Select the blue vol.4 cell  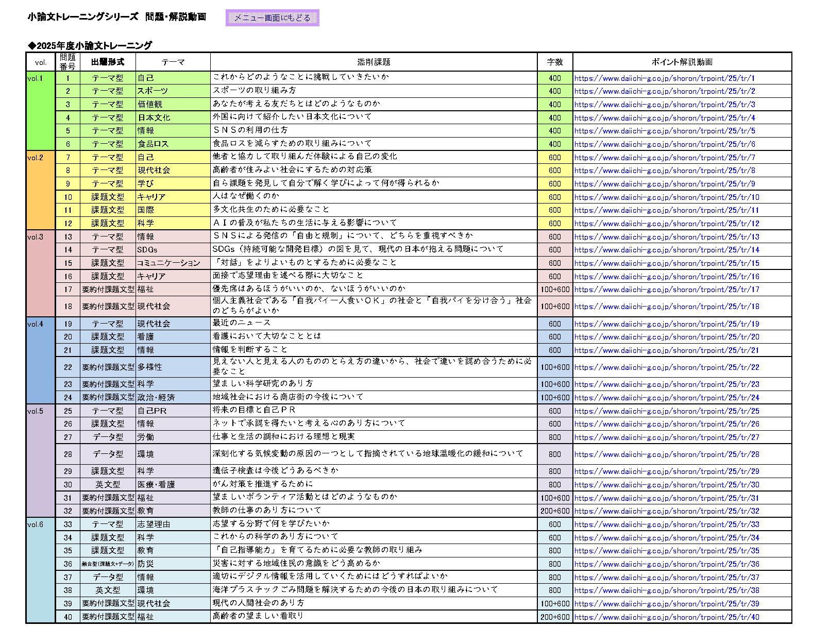coord(40,361)
